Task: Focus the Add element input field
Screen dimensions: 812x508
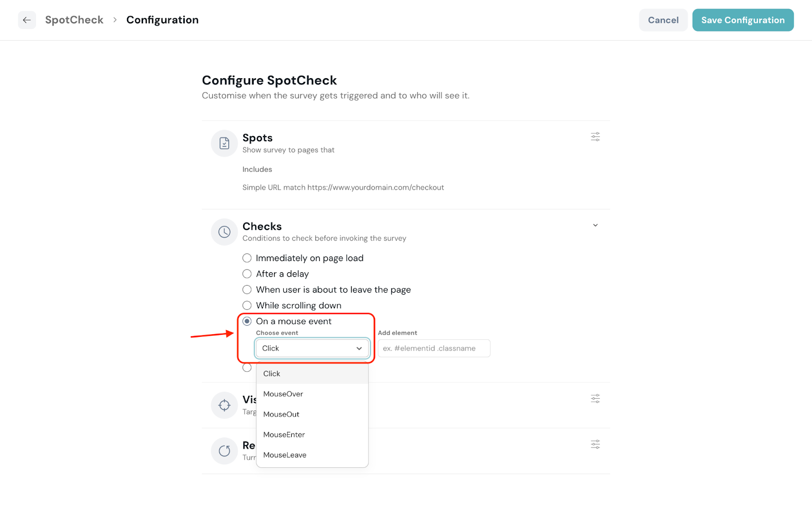Action: point(434,348)
